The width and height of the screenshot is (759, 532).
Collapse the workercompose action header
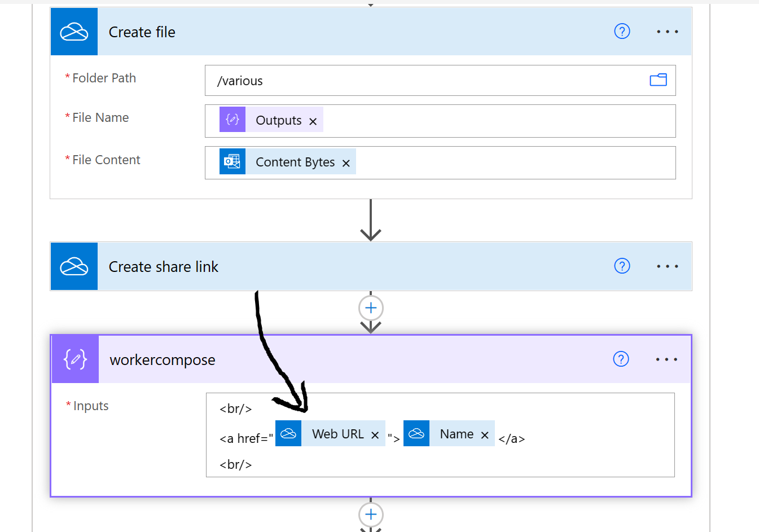tap(371, 359)
